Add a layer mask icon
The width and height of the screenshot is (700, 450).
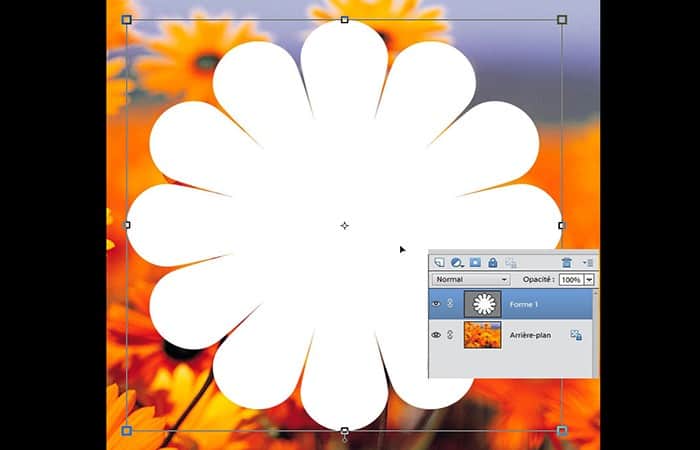click(x=475, y=262)
